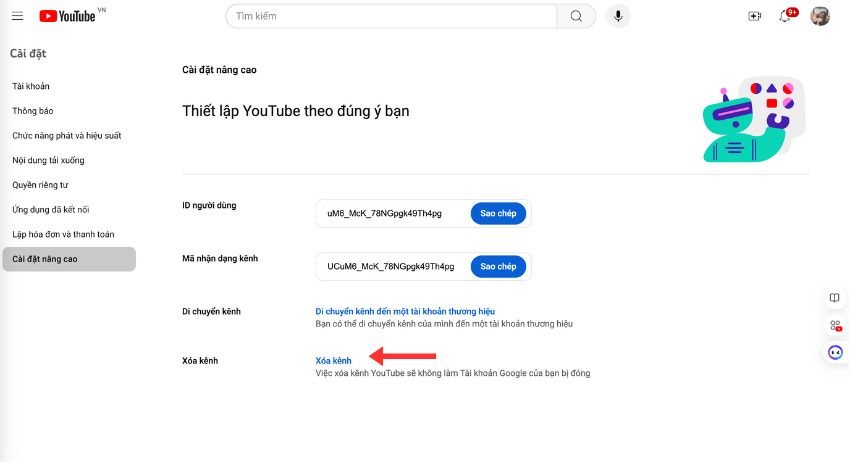Click the note about Tài khoản Google không bị đóng
This screenshot has height=462, width=850.
tap(453, 373)
